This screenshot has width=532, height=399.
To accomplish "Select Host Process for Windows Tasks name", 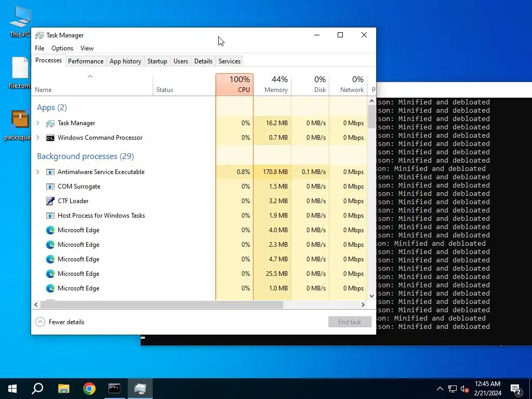I will [101, 216].
